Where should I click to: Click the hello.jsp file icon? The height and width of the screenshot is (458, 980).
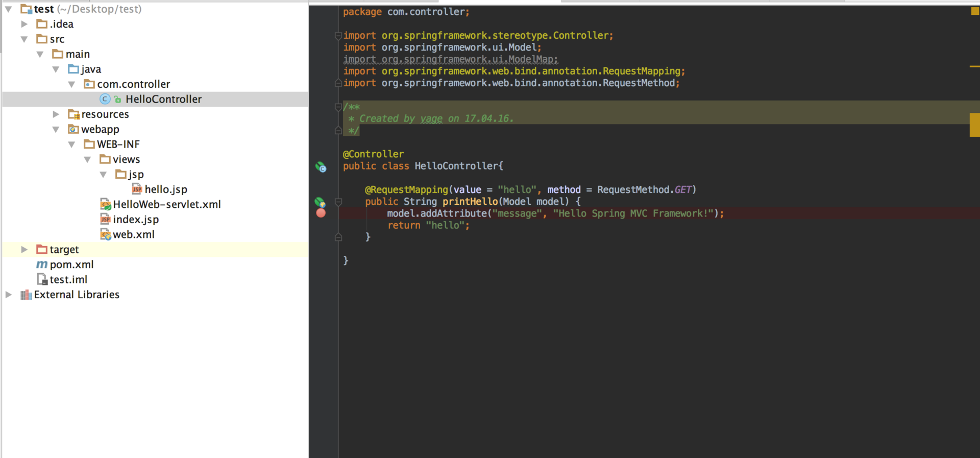137,189
